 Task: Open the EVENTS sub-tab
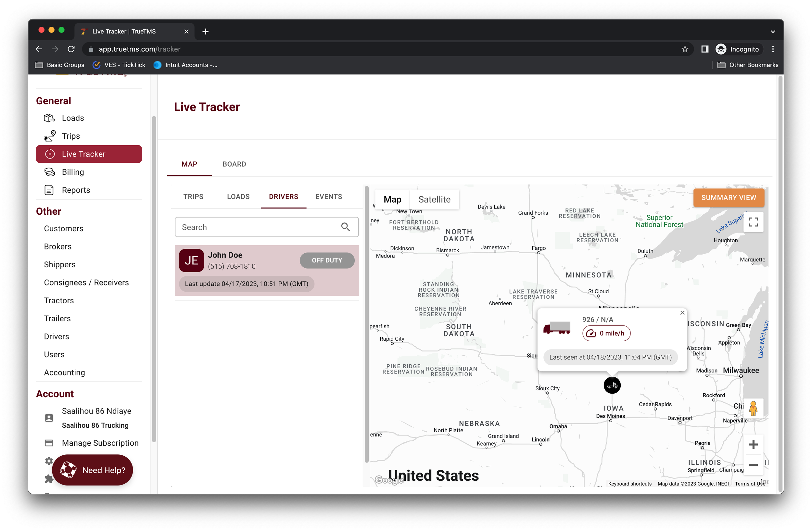(x=329, y=197)
